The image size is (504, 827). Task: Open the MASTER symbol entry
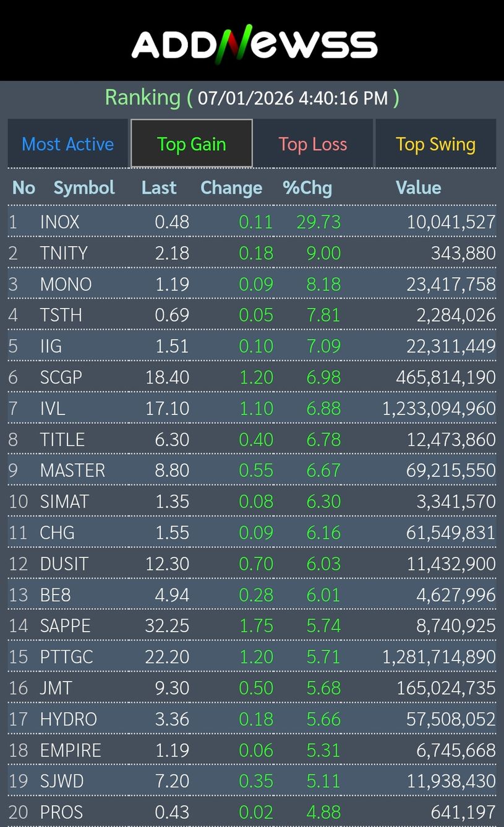[x=72, y=471]
